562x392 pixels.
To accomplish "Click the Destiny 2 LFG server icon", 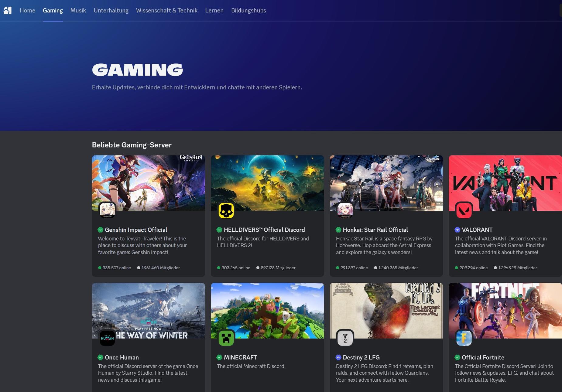I will (x=345, y=338).
